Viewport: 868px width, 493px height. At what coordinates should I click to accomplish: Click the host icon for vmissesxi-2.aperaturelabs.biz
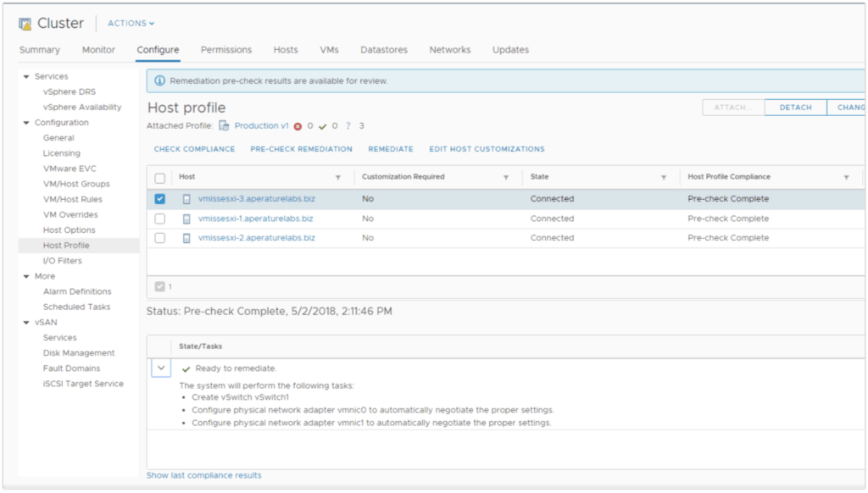point(186,238)
